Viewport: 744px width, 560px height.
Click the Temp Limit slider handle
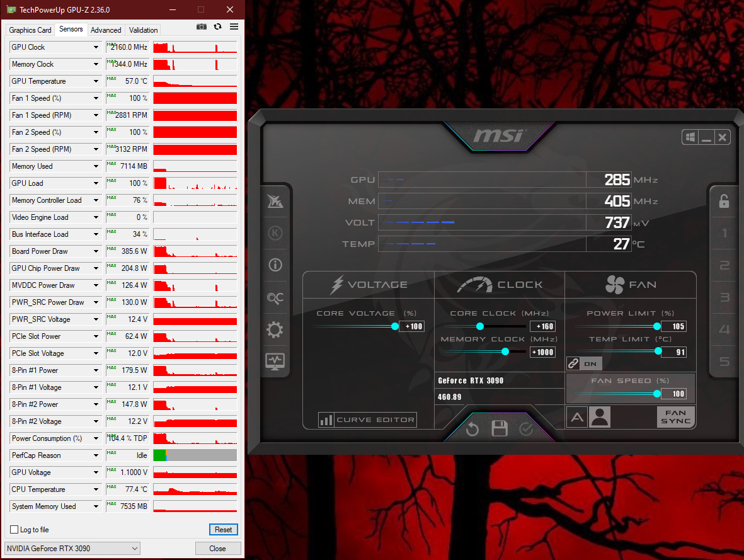point(658,351)
